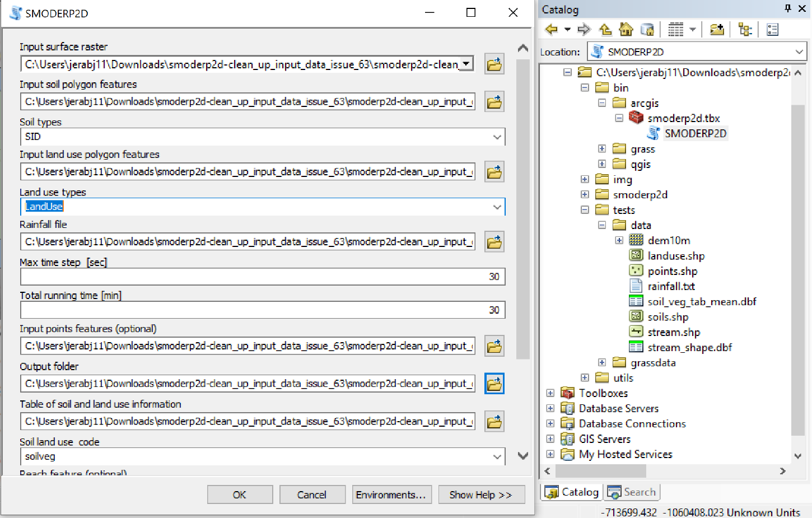Toggle the Catalog tree contents panel

click(745, 30)
